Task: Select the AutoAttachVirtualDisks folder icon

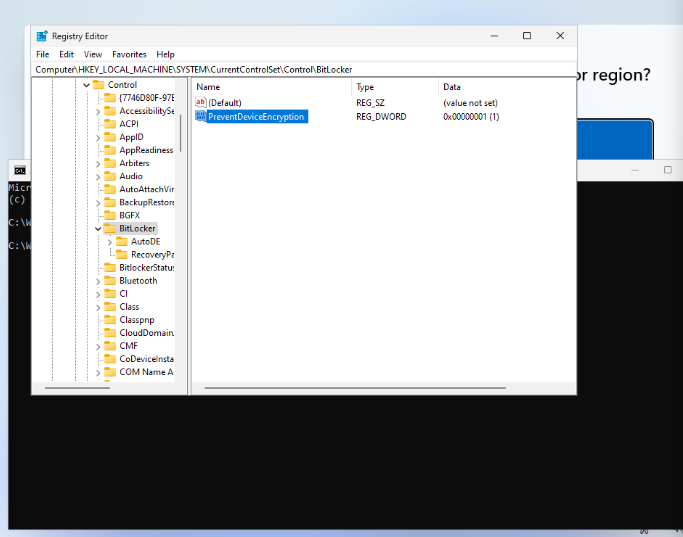Action: pyautogui.click(x=110, y=189)
